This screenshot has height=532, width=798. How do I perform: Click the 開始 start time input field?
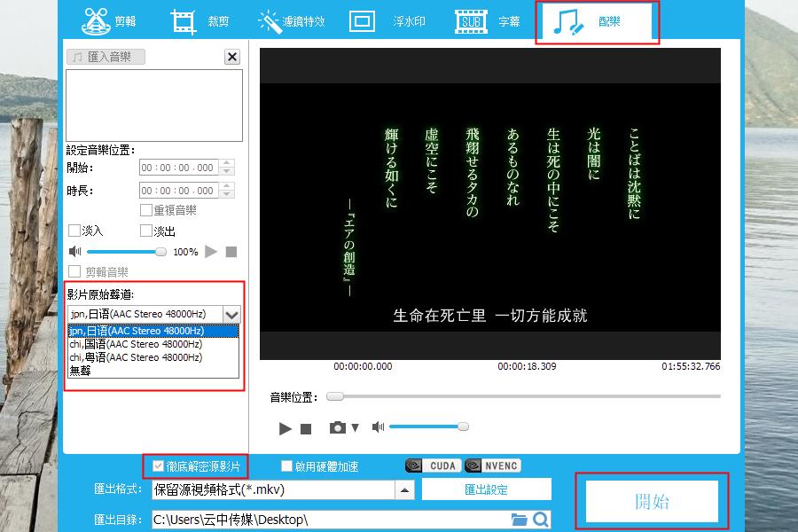click(178, 168)
